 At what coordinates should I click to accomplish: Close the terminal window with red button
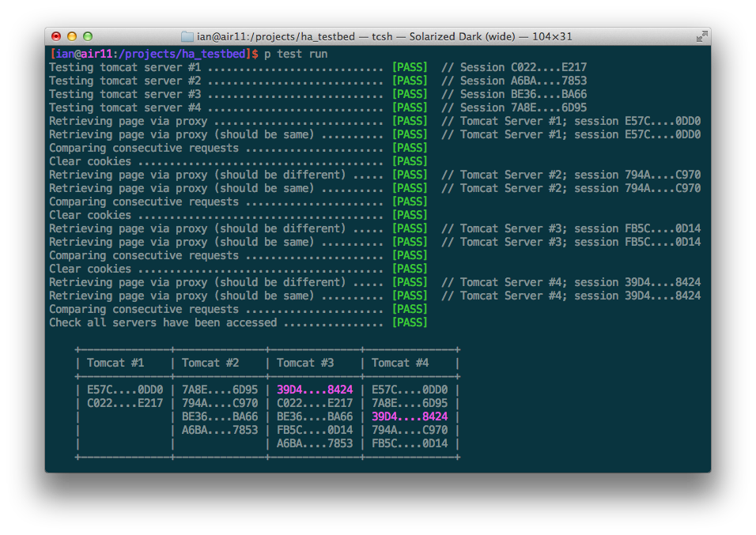56,36
